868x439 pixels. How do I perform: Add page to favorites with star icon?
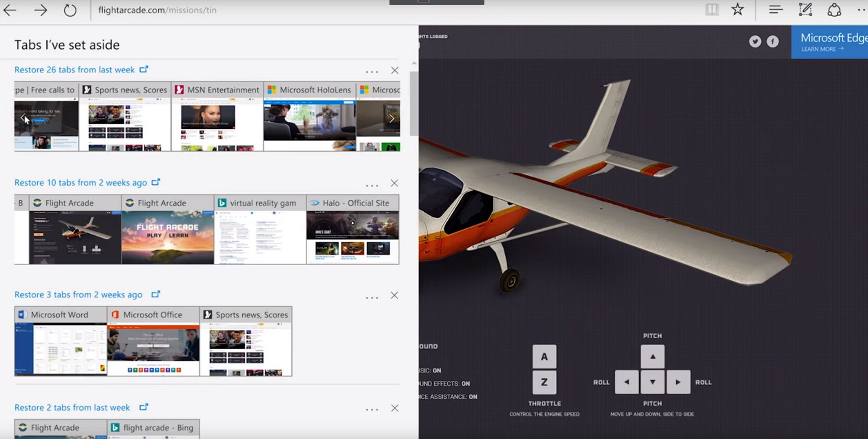point(738,10)
